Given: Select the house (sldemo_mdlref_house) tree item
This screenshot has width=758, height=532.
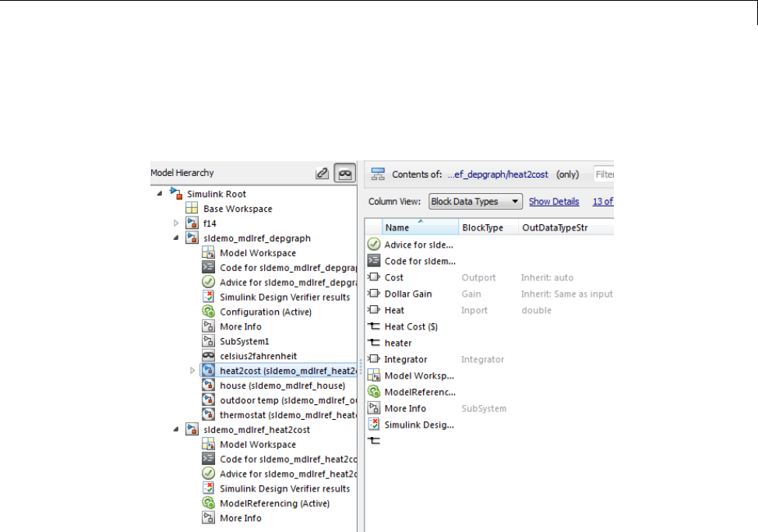Looking at the screenshot, I should 282,386.
